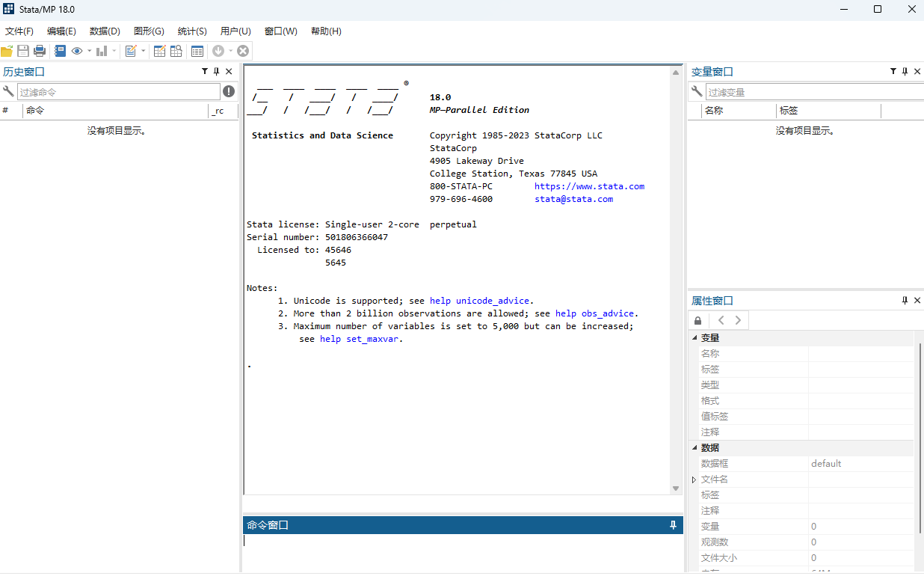Click the stata@stata.com email link

[x=573, y=199]
